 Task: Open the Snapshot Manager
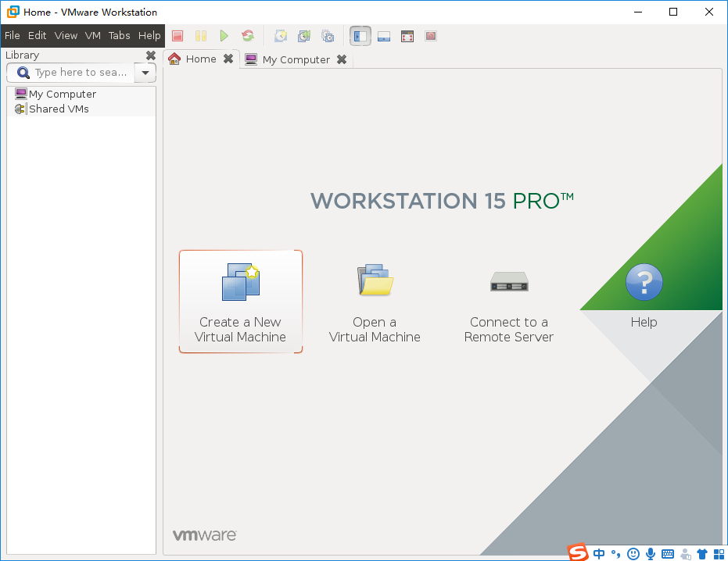pos(328,36)
